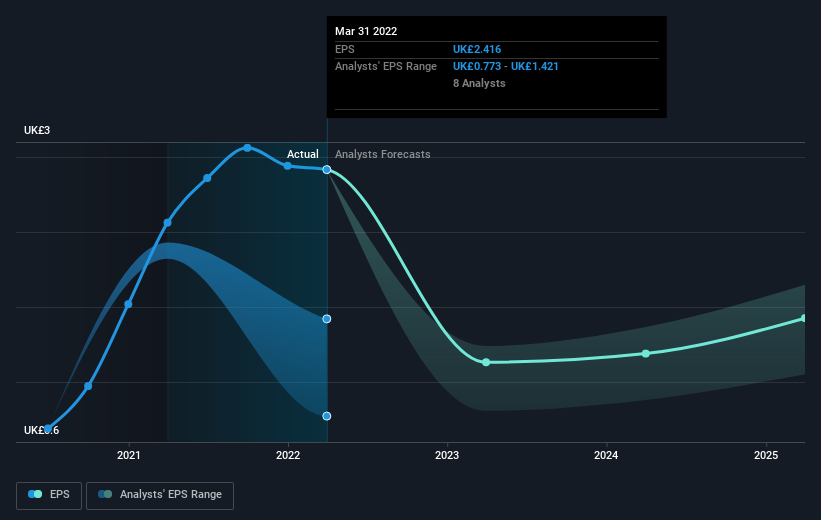Click the 'Actual' chart label

[x=303, y=154]
